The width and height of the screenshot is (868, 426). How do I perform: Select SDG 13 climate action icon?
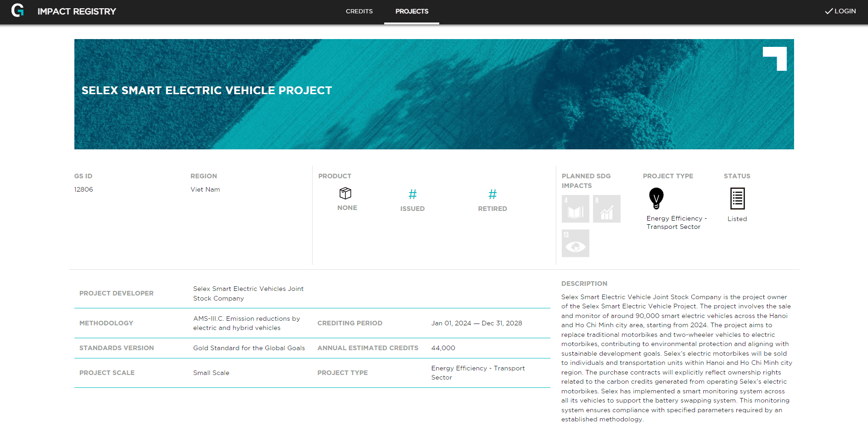tap(575, 244)
